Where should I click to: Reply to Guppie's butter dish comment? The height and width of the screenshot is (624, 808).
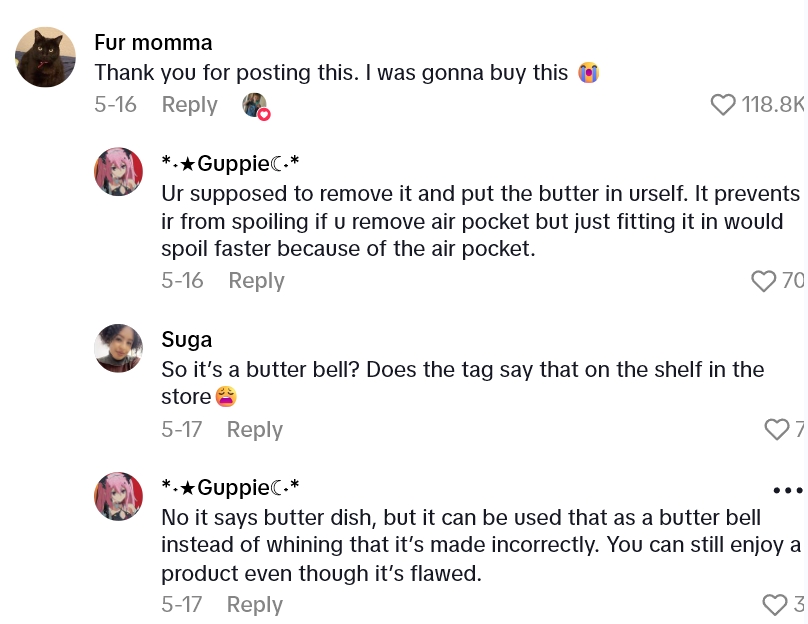click(254, 605)
